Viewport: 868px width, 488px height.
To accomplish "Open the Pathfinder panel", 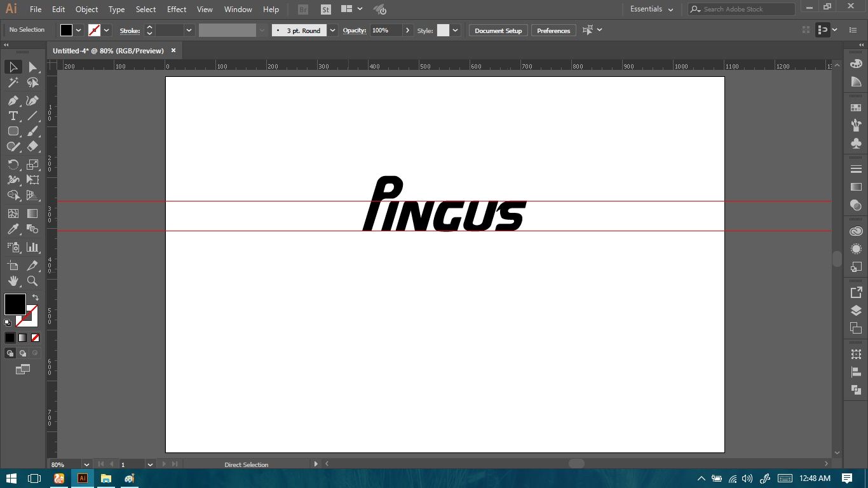I will (x=856, y=390).
